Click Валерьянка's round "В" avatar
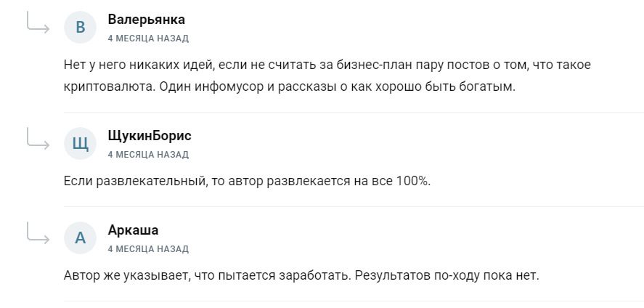The image size is (644, 308). point(81,28)
